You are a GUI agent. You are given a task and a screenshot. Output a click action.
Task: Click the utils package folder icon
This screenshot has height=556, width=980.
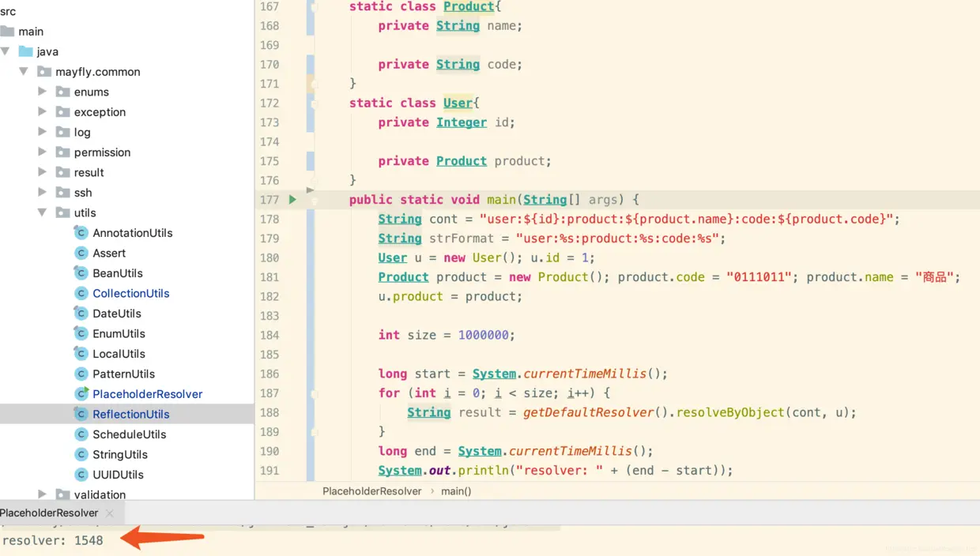[x=62, y=212]
